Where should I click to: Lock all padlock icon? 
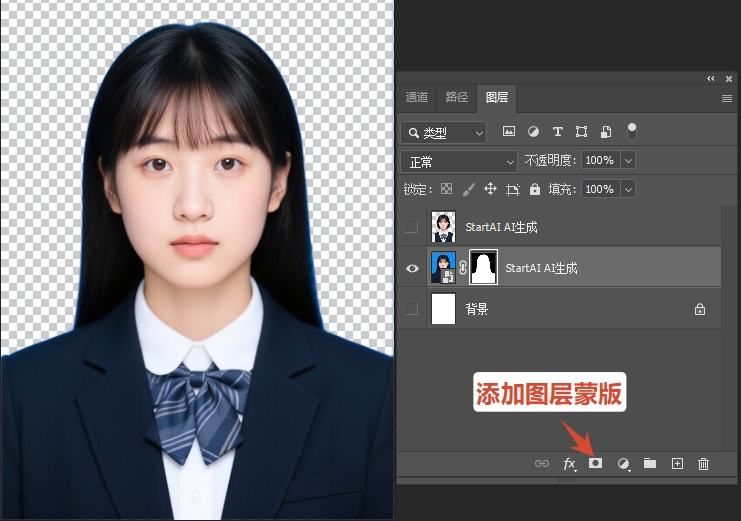point(534,189)
